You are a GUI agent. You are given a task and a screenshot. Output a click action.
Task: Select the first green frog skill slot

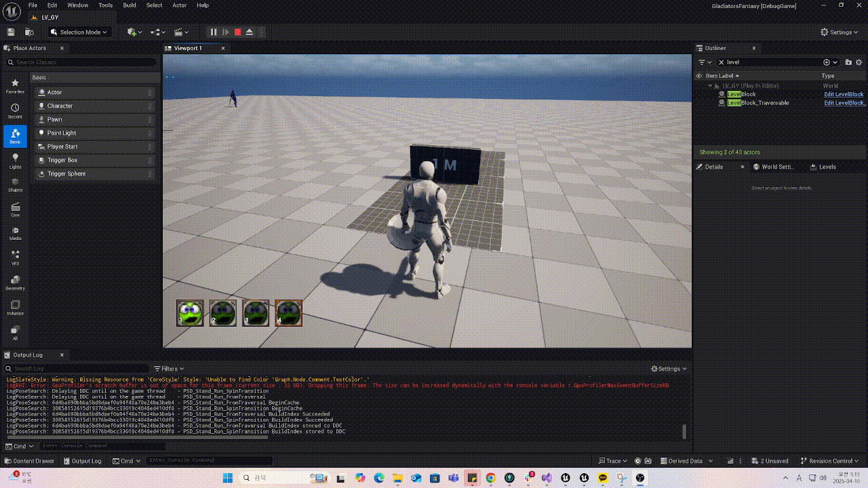tap(190, 313)
